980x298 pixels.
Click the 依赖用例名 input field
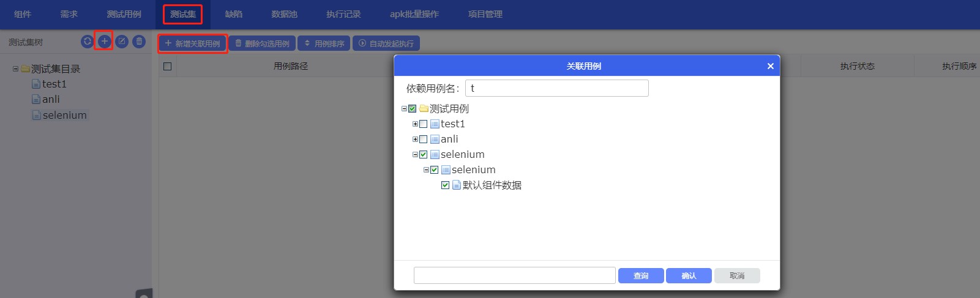pyautogui.click(x=556, y=88)
